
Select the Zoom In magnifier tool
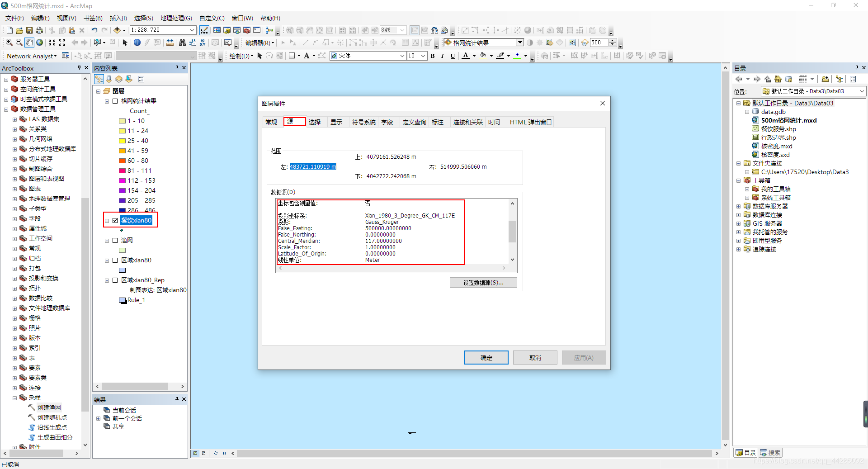tap(9, 43)
